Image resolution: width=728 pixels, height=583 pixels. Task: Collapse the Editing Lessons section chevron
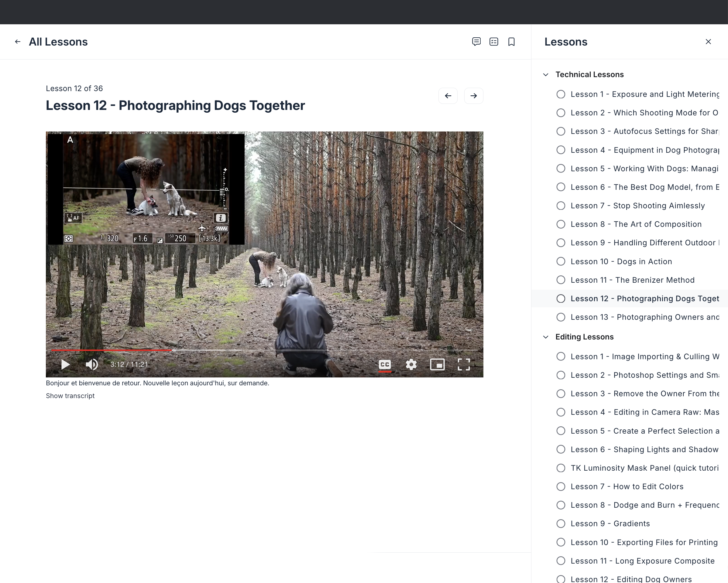point(546,337)
